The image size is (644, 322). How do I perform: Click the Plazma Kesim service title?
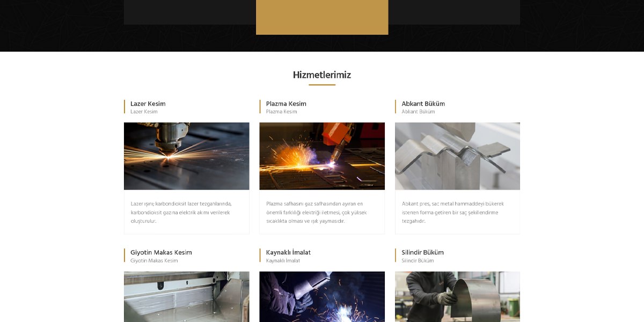(x=286, y=104)
